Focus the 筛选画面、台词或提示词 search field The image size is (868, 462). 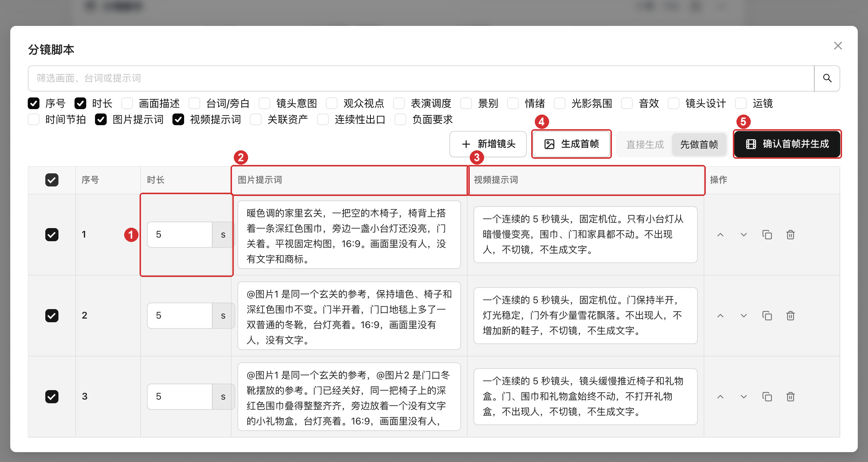point(421,78)
